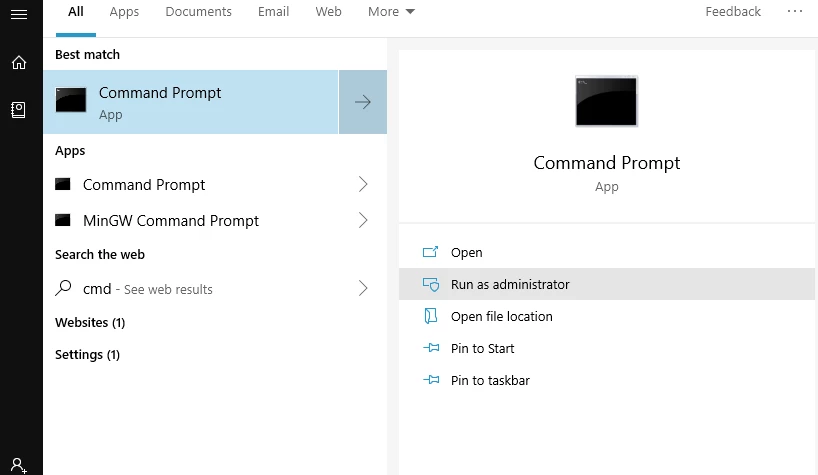818x475 pixels.
Task: Expand chevron for Command Prompt under Apps
Action: (x=363, y=184)
